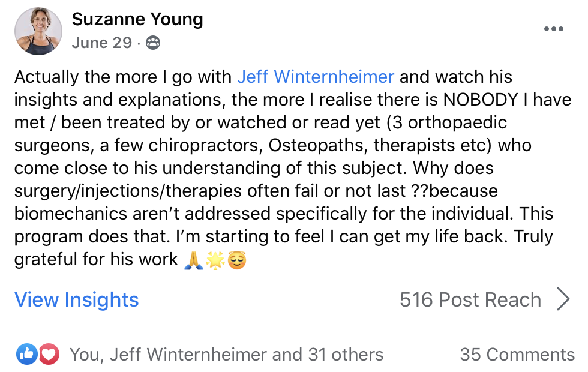588x372 pixels.
Task: Open the tagged Jeff Winternheimer profile link
Action: tap(316, 77)
